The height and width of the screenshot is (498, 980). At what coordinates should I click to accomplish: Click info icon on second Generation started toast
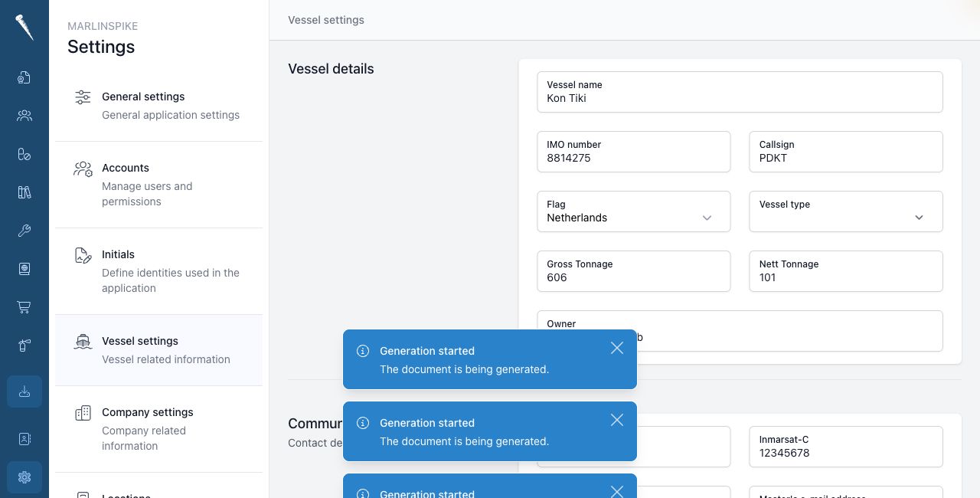click(x=363, y=423)
